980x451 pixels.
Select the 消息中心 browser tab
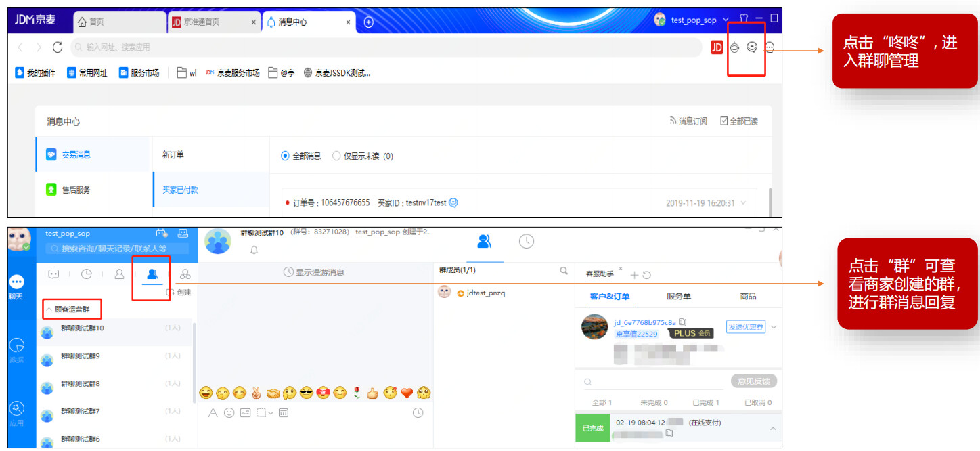pyautogui.click(x=308, y=22)
